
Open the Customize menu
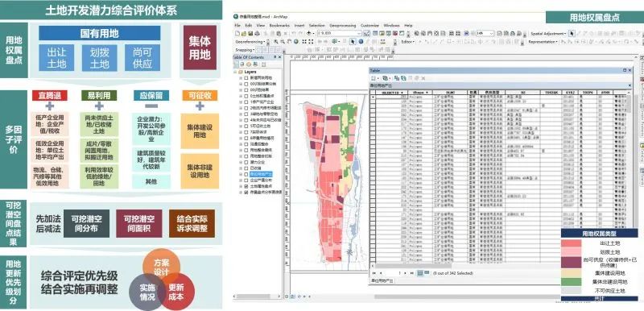tap(369, 26)
